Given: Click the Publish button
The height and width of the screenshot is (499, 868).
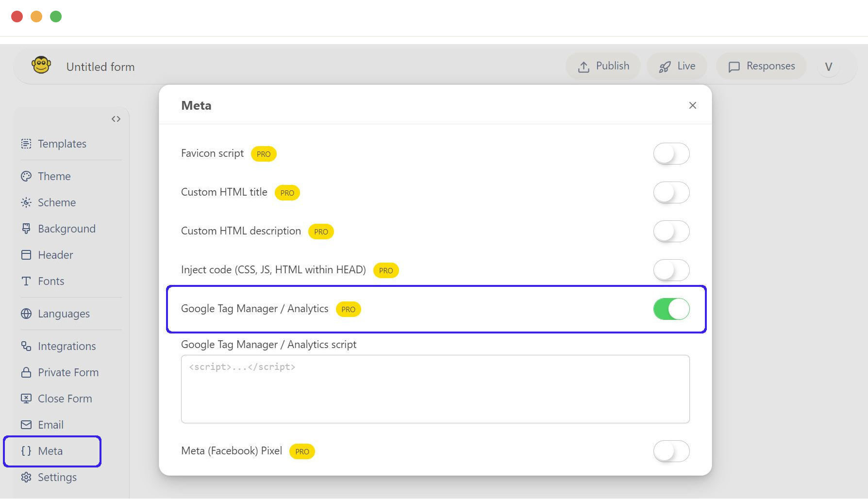Looking at the screenshot, I should (603, 67).
